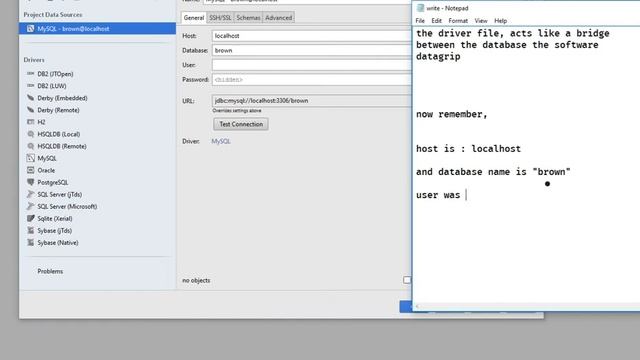Open Notepad Help menu
This screenshot has width=640, height=360.
500,21
